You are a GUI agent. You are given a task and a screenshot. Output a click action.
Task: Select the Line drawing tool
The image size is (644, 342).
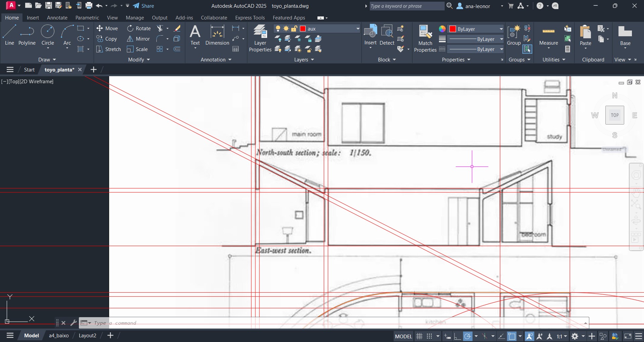coord(9,35)
